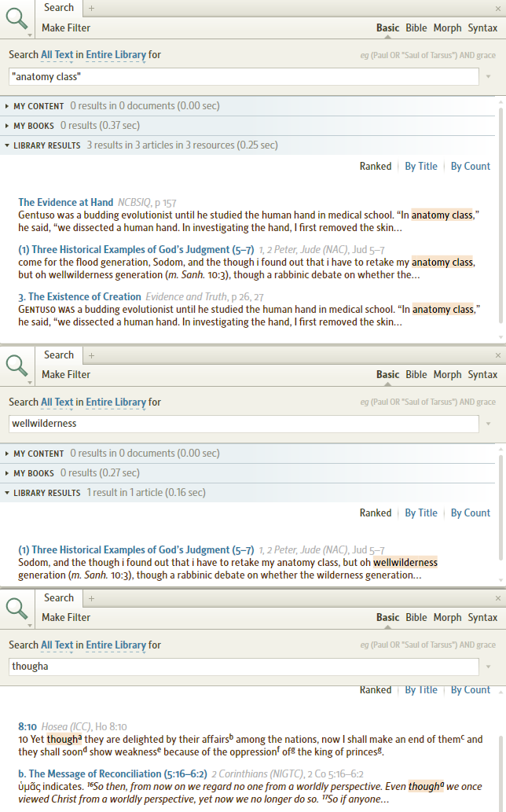The height and width of the screenshot is (812, 506).
Task: Click the magnifier icon in the thougha search panel
Action: (16, 608)
